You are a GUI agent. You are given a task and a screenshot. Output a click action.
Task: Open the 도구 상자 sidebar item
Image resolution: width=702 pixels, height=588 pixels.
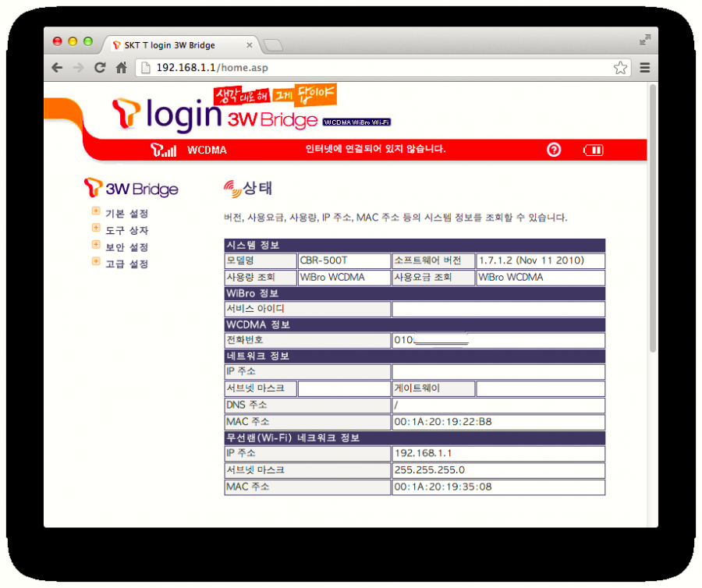126,231
